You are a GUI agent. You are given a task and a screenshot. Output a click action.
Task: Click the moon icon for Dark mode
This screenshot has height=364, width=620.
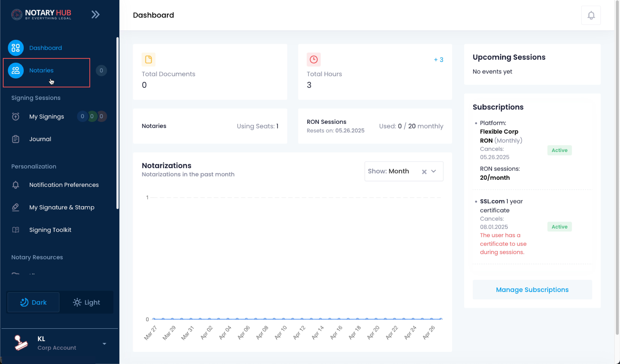point(24,302)
